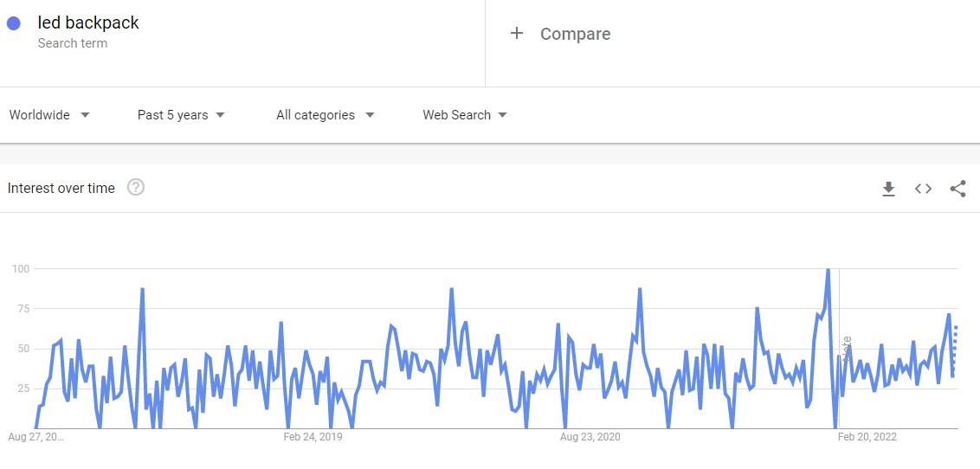Viewport: 980px width, 469px height.
Task: Click the Feb 24, 2019 axis label
Action: (x=313, y=436)
